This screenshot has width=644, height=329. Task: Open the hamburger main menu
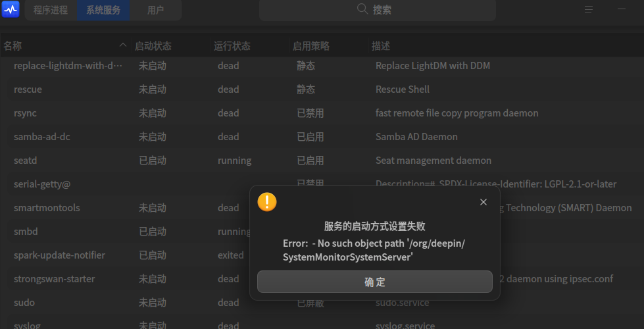pyautogui.click(x=589, y=9)
